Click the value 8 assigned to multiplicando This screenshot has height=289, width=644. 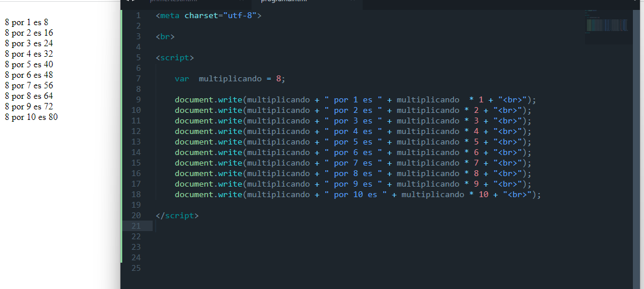tap(278, 79)
